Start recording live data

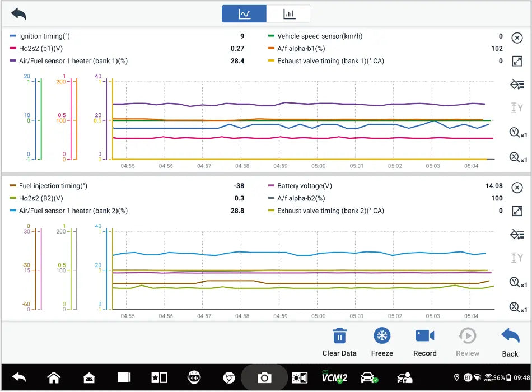point(424,342)
